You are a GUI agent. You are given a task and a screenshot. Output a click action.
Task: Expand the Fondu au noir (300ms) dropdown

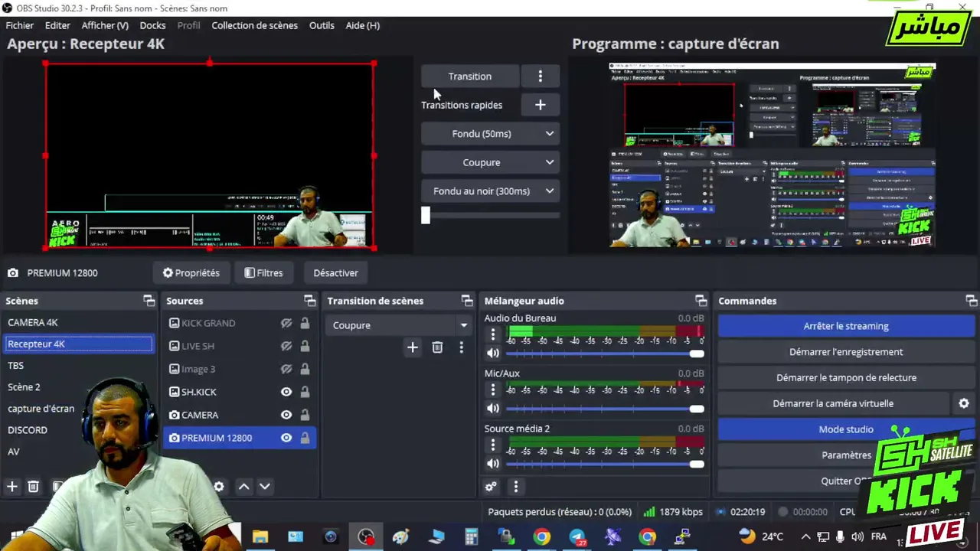click(x=549, y=191)
